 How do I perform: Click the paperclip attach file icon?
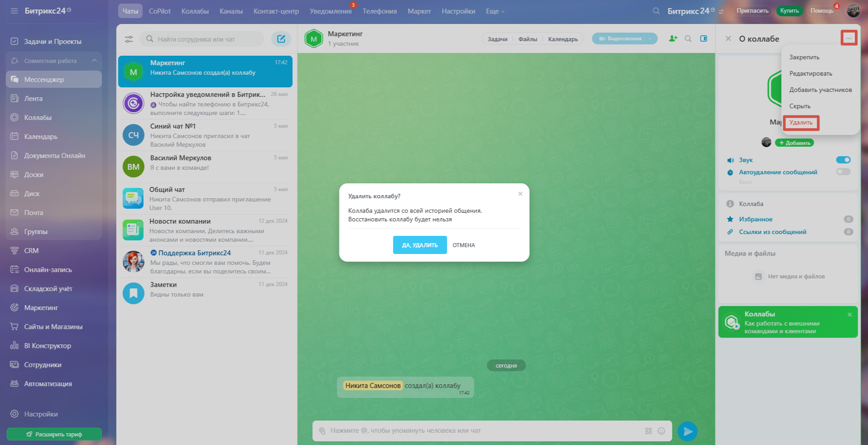point(322,431)
